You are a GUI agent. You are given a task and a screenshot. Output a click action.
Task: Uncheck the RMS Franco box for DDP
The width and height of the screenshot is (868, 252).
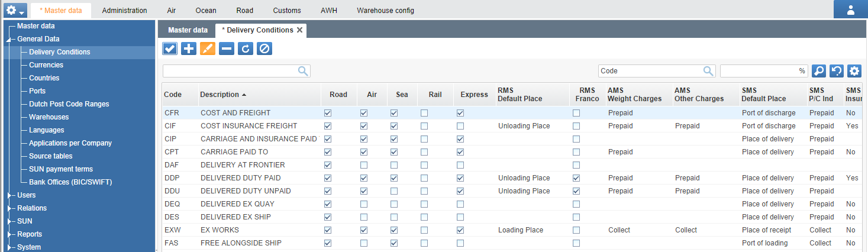576,178
